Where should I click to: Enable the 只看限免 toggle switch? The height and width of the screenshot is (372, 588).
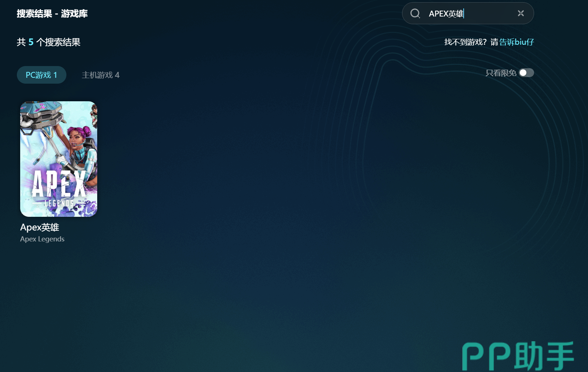coord(526,73)
